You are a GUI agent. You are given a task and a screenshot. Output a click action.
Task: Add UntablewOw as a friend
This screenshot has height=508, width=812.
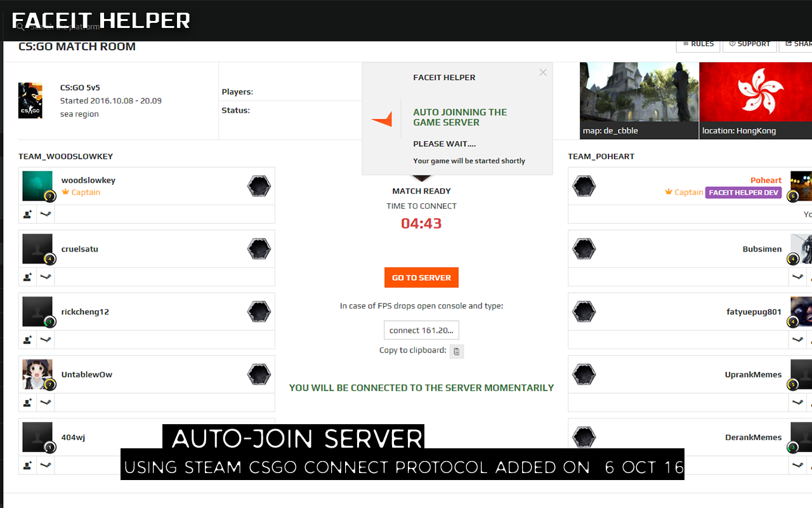click(x=28, y=403)
